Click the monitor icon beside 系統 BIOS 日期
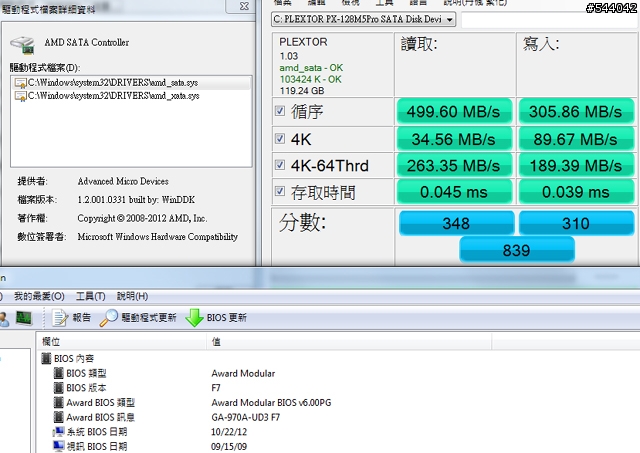Image resolution: width=640 pixels, height=453 pixels. point(59,432)
